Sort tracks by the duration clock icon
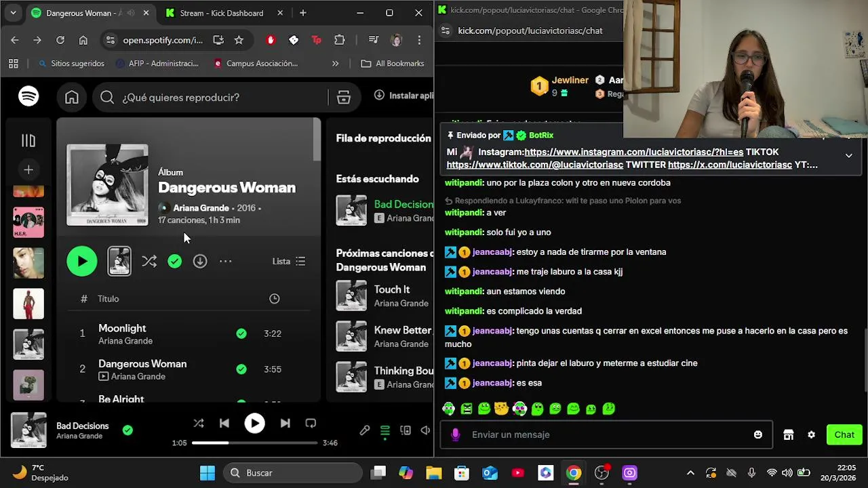 pyautogui.click(x=275, y=298)
